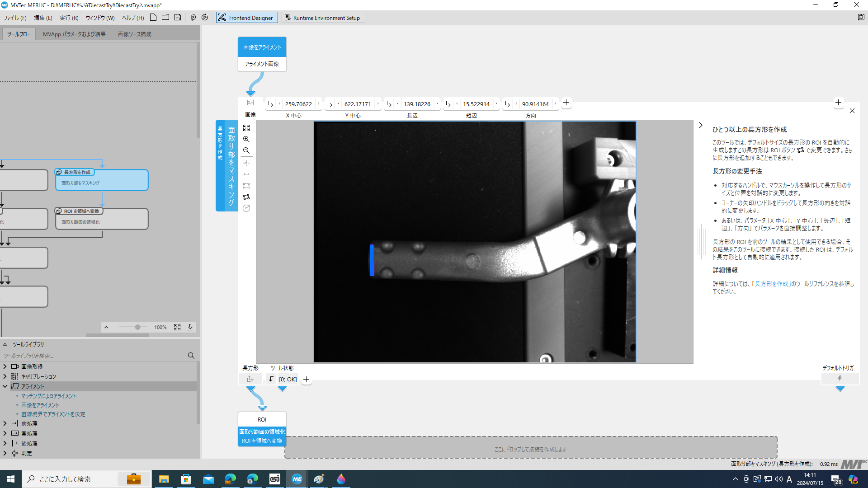The height and width of the screenshot is (488, 868).
Task: Switch to Runtime Environment Setup mode
Action: tap(323, 18)
